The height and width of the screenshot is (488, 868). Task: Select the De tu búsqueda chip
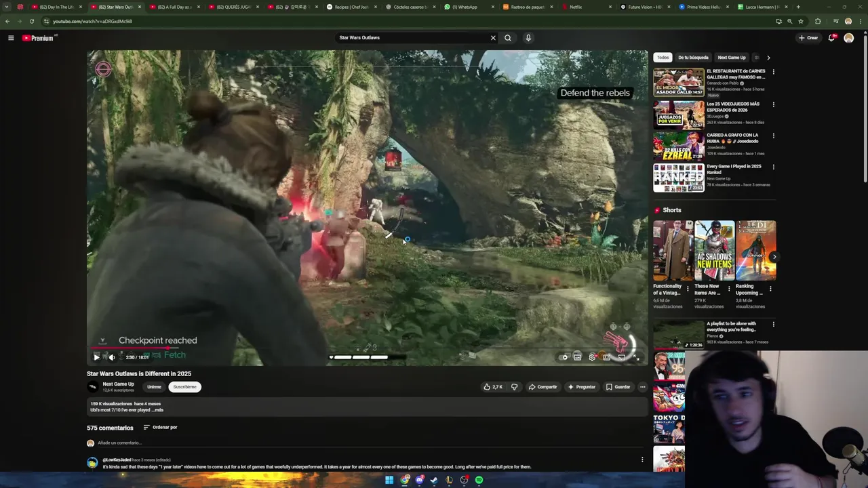[x=693, y=58]
